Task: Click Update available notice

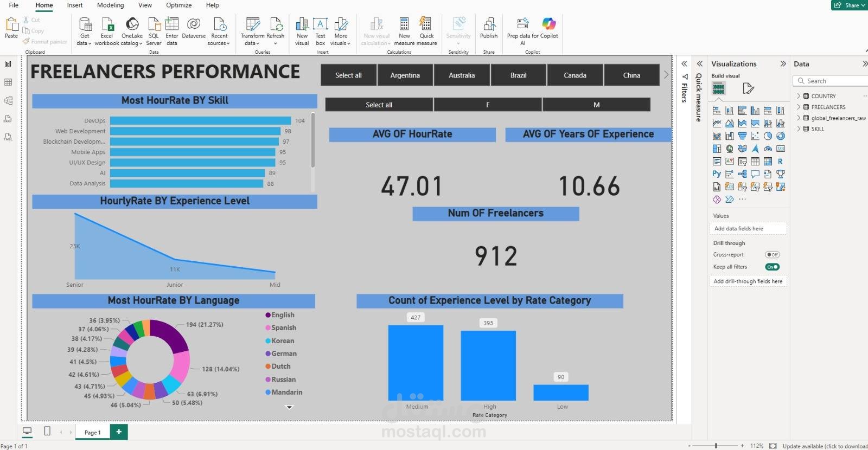Action: pyautogui.click(x=825, y=446)
